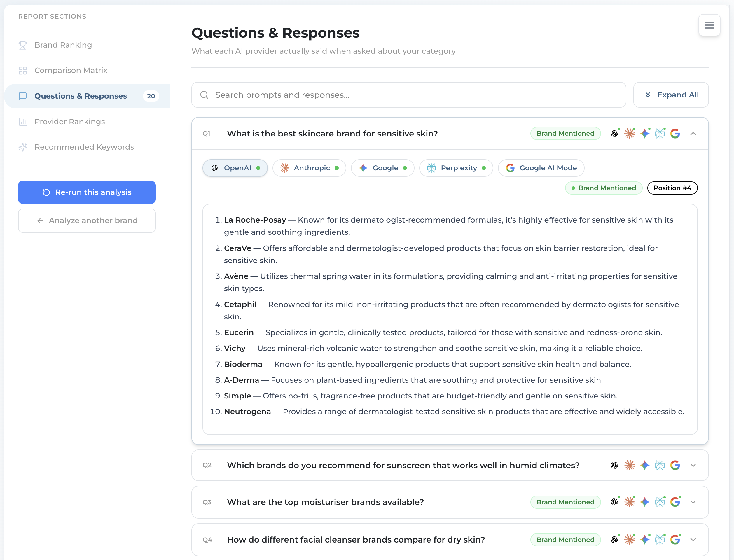The image size is (734, 560).
Task: Click the search magnifier icon
Action: [204, 95]
